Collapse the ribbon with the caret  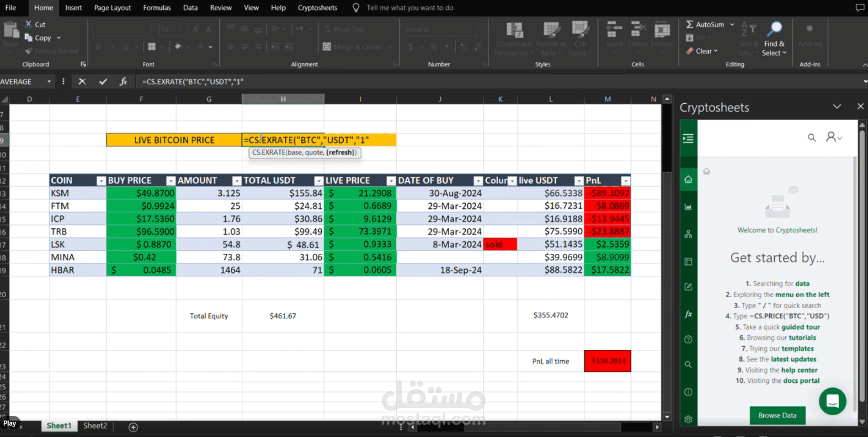[x=864, y=65]
